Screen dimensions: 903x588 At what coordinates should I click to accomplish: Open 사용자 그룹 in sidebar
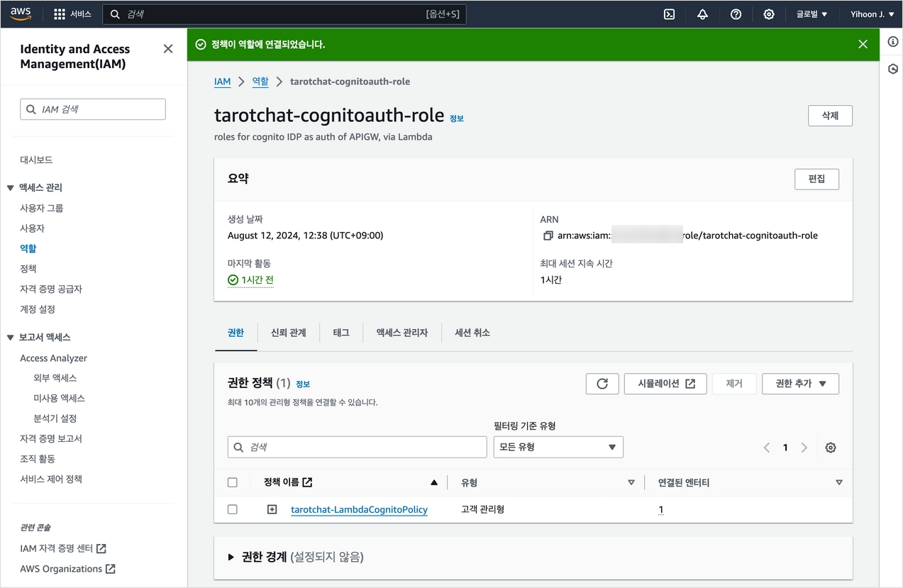[x=42, y=209]
